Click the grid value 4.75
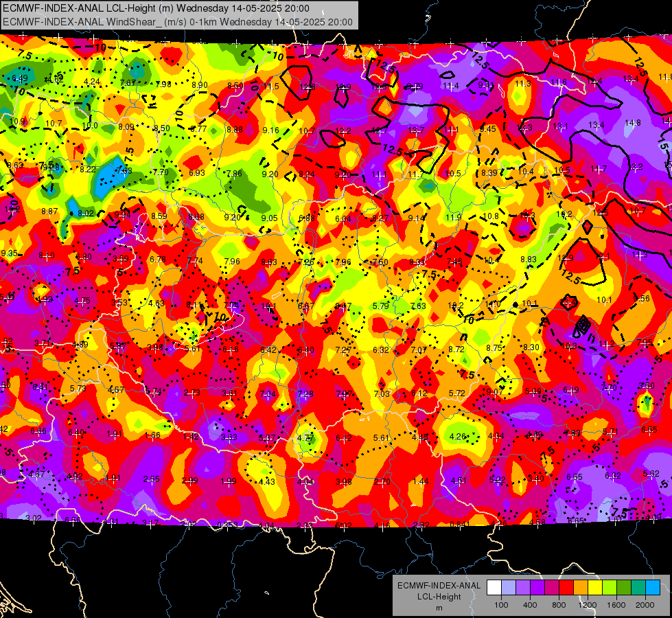672x618 pixels. (x=82, y=301)
